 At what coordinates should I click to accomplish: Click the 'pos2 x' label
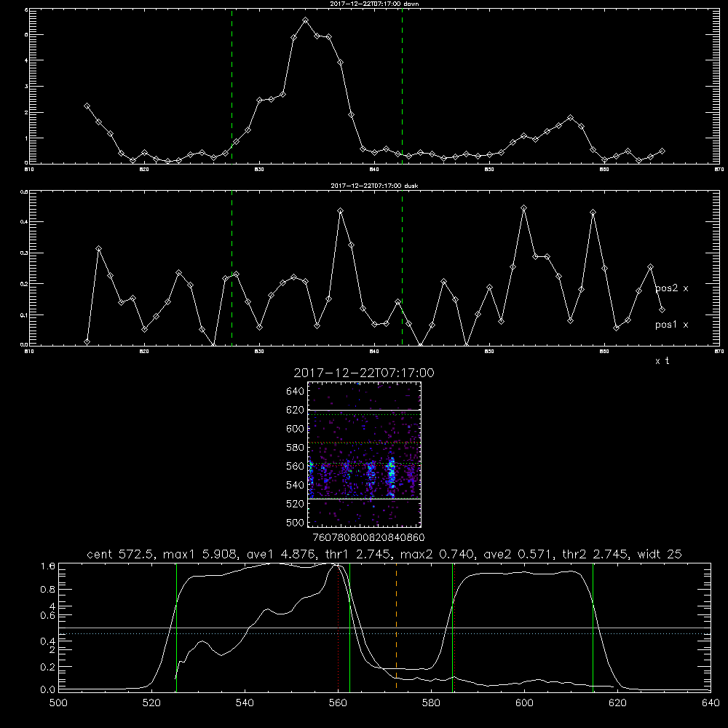(671, 288)
